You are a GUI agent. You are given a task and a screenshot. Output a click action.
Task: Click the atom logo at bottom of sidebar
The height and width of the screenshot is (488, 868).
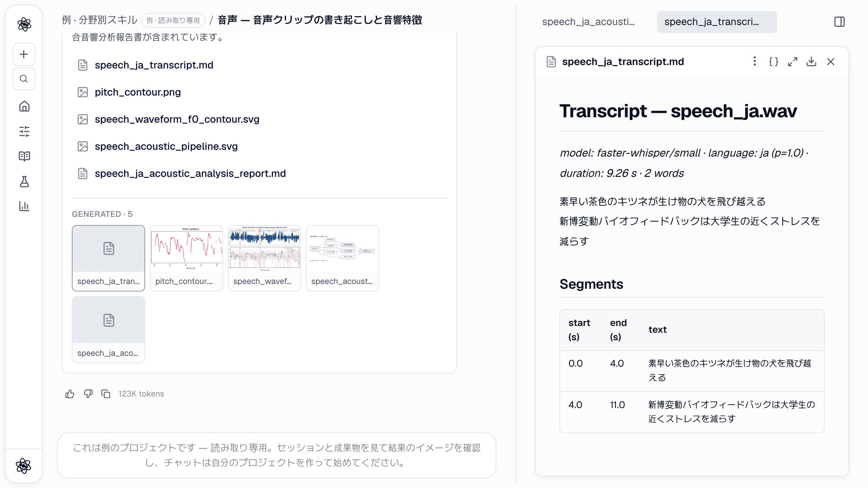click(24, 466)
